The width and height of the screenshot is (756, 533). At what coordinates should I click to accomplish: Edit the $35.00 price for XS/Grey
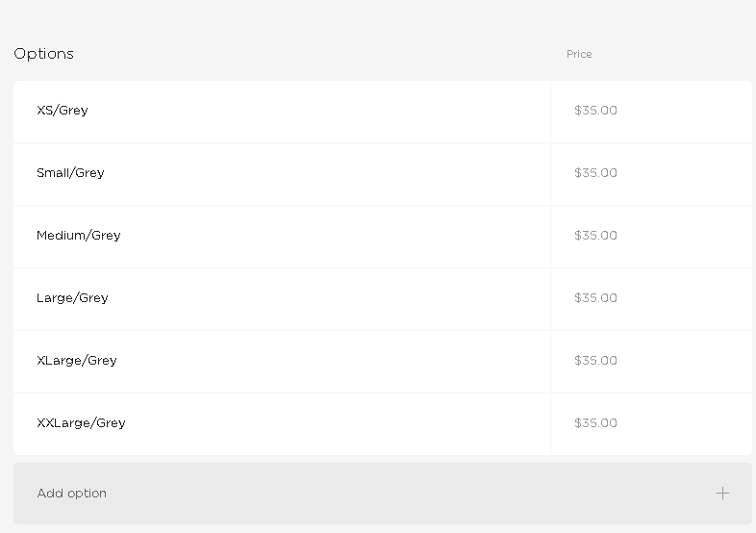point(651,112)
